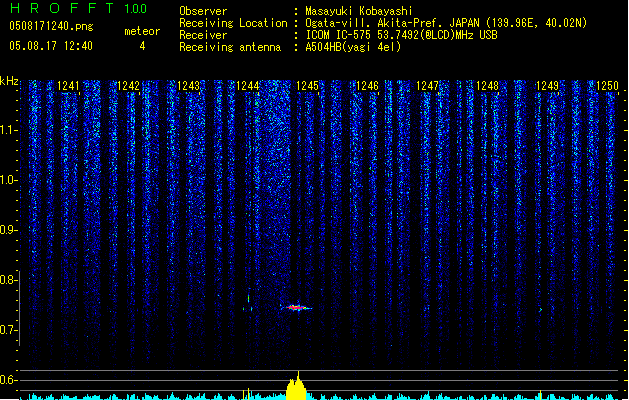Click the Receiver field label
The width and height of the screenshot is (629, 400).
(x=203, y=35)
